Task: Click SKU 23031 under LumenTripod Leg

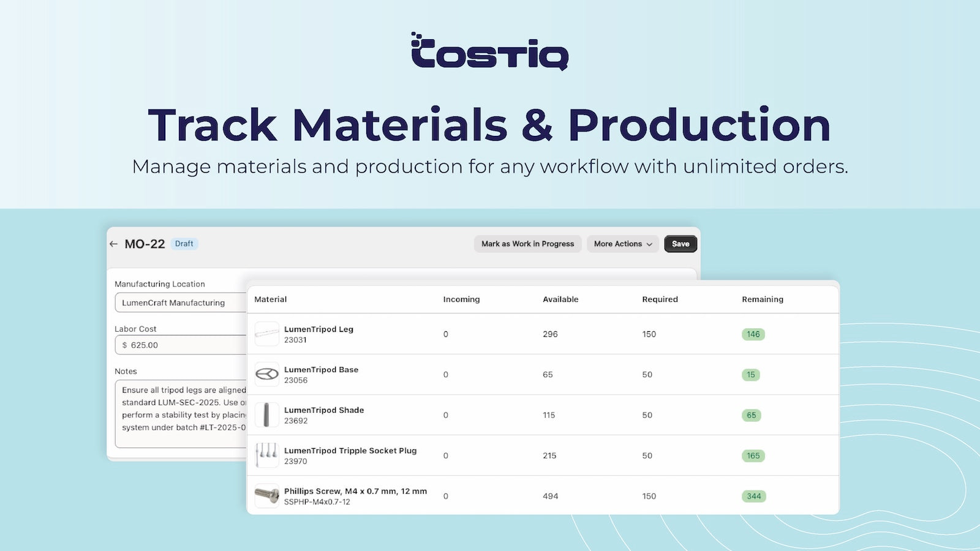Action: click(295, 340)
